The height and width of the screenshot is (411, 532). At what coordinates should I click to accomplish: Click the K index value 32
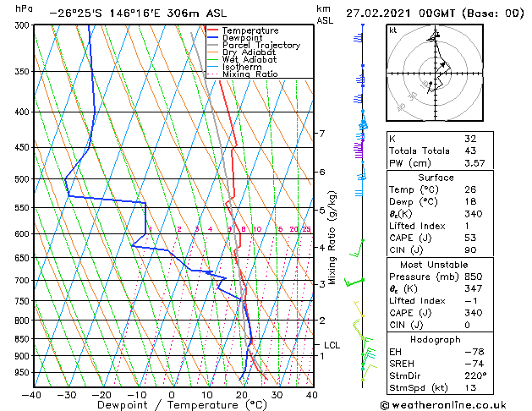click(470, 139)
